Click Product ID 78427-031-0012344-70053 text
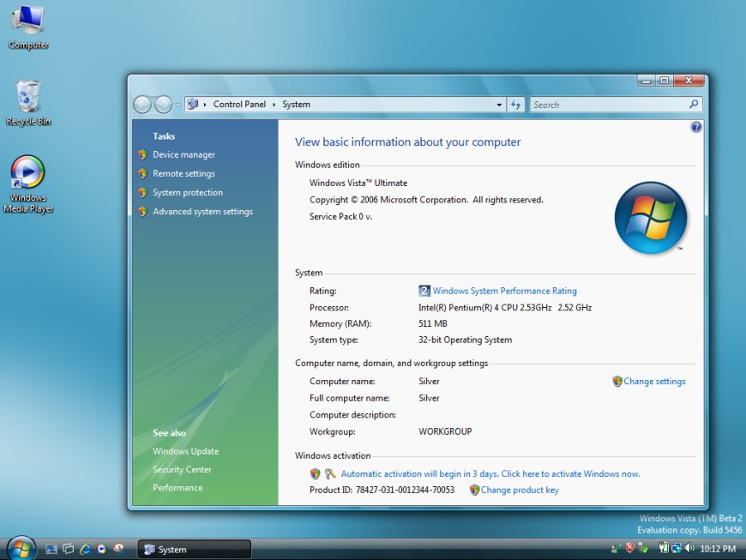 click(x=382, y=490)
